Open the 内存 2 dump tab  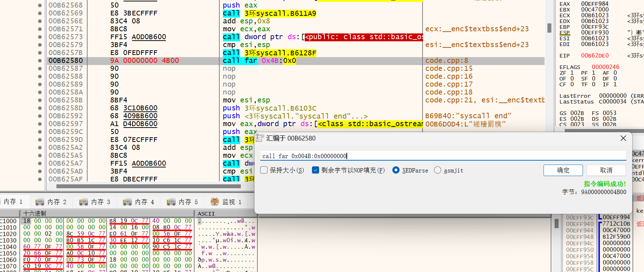coord(51,202)
